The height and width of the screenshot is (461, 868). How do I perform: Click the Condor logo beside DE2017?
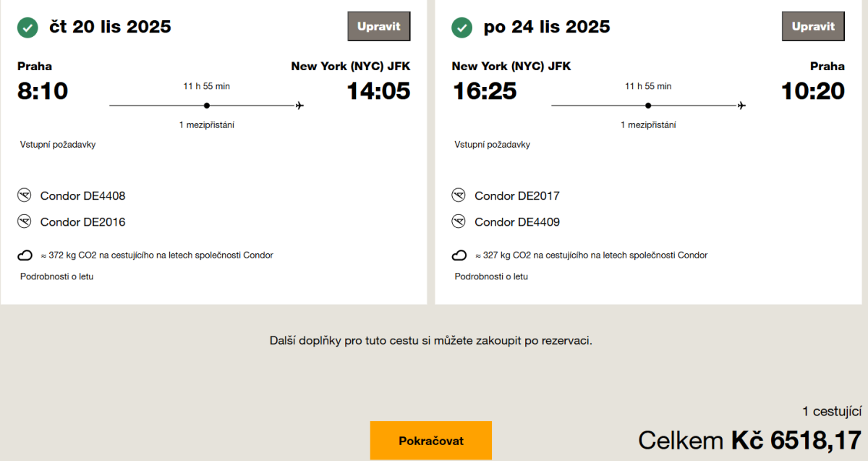459,195
